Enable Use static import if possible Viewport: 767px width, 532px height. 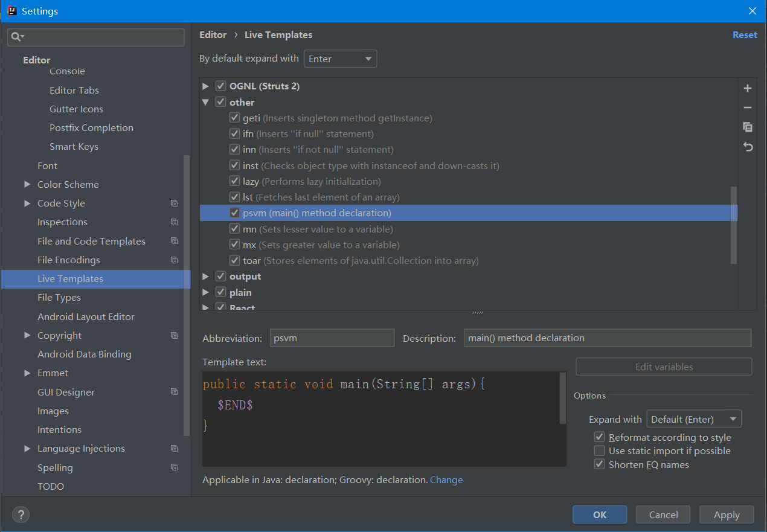pyautogui.click(x=599, y=450)
